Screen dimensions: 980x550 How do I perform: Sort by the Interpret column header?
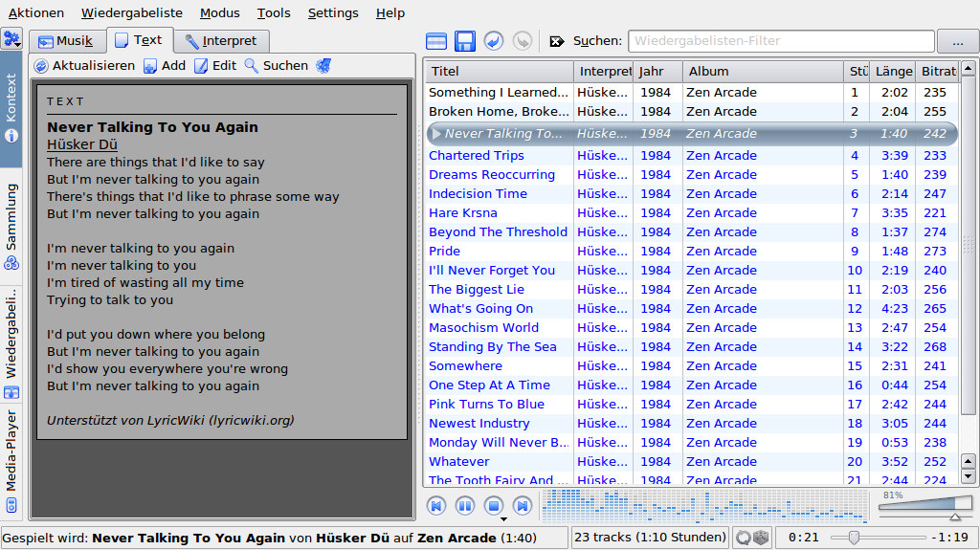coord(604,71)
